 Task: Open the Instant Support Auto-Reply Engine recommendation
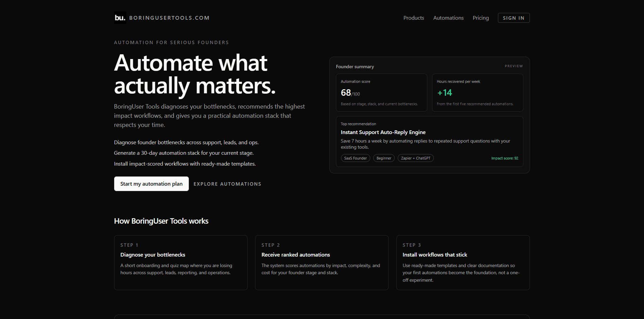tap(383, 132)
